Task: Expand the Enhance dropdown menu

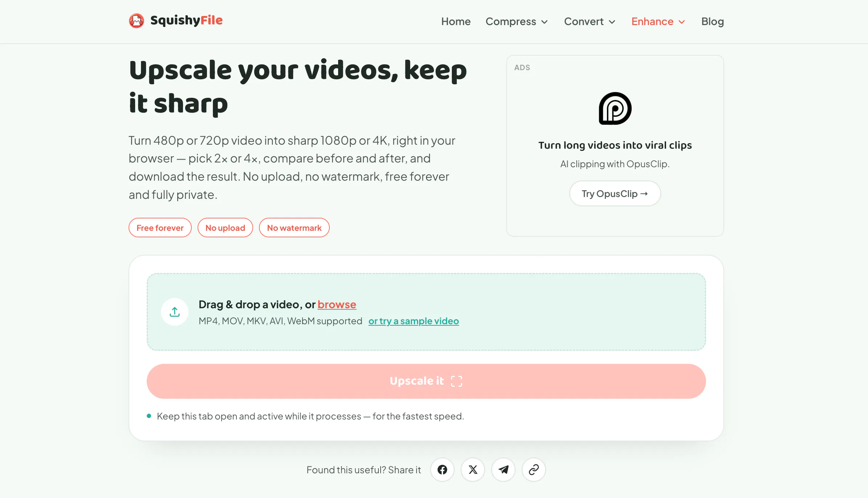Action: 658,21
